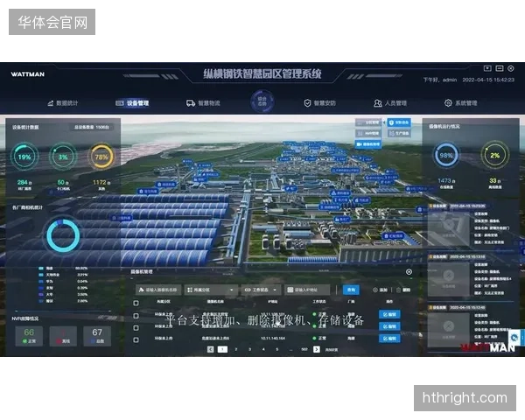This screenshot has height=420, width=525.
Task: Click the 19% circular gauge
Action: click(x=24, y=157)
